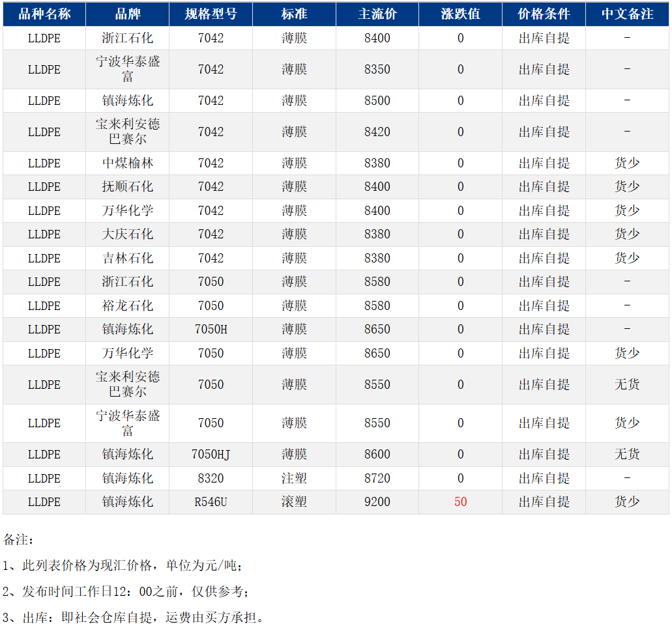The width and height of the screenshot is (672, 635).
Task: Click the 备注: heading below table
Action: (18, 539)
